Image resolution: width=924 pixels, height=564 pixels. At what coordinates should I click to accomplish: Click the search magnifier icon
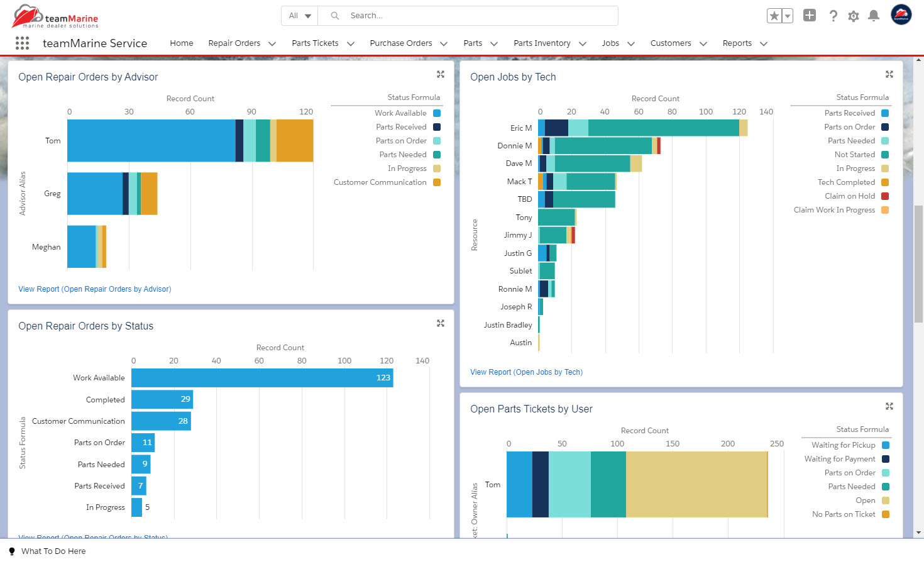click(334, 15)
